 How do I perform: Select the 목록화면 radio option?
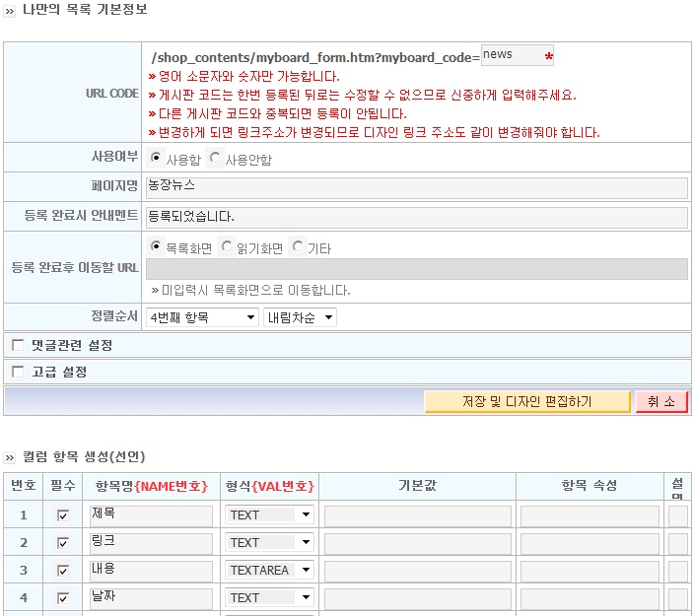pos(156,246)
